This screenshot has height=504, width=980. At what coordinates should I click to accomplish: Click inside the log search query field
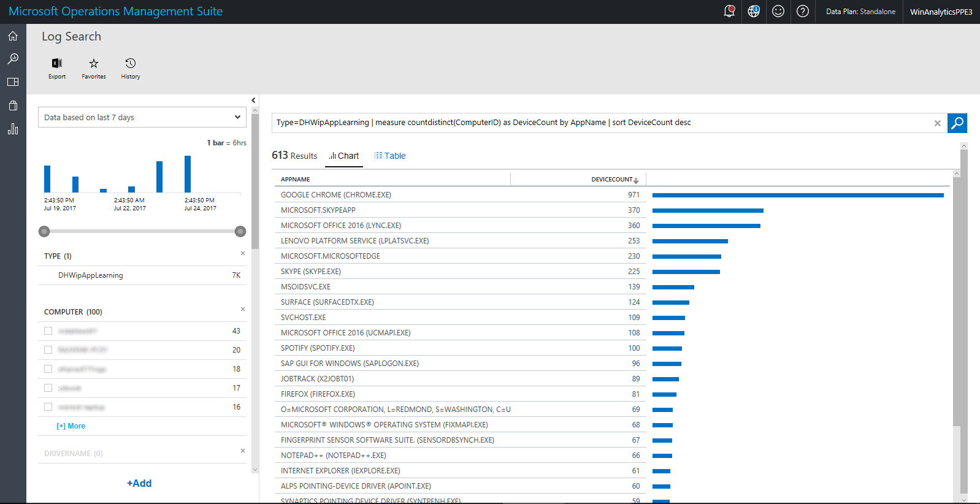click(x=601, y=123)
